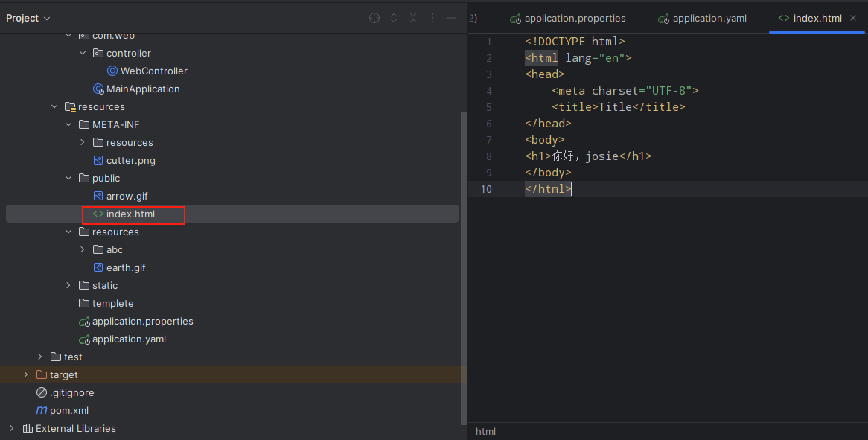Click line number 8 in the gutter
868x440 pixels.
click(x=489, y=156)
